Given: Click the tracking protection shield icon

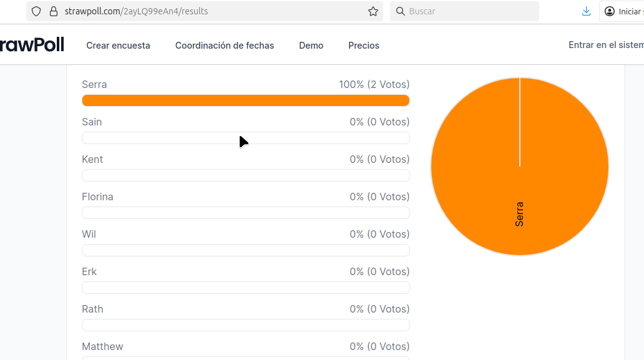Looking at the screenshot, I should click(36, 11).
